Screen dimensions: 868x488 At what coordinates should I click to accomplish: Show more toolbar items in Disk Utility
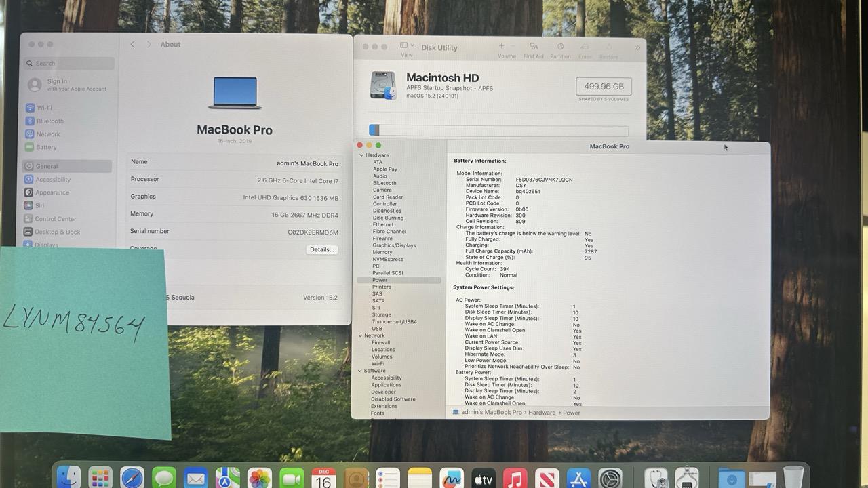click(637, 48)
